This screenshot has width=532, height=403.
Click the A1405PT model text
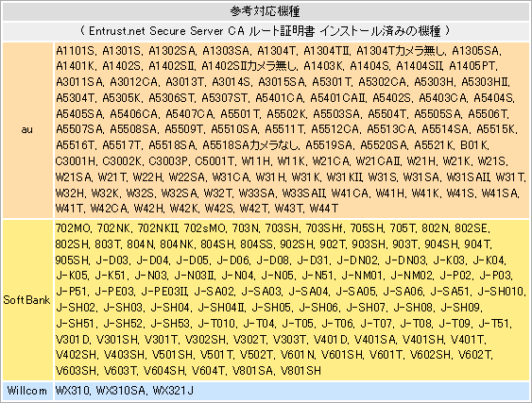472,66
